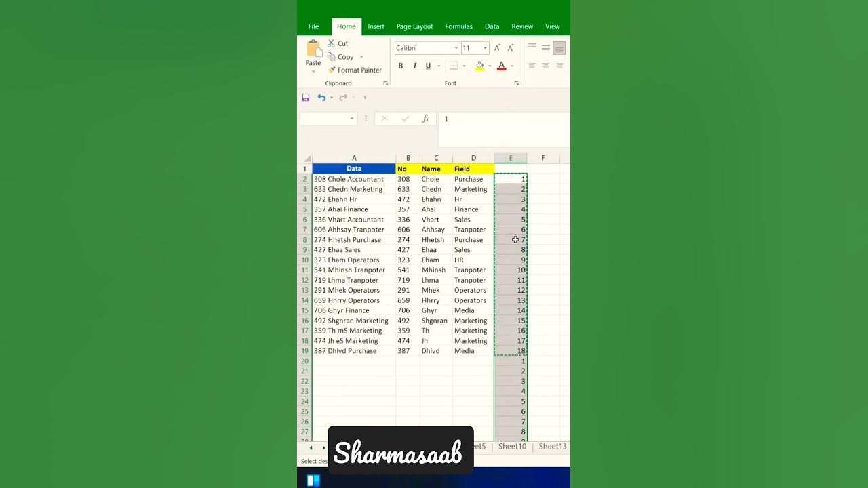Open the Name Box dropdown

[352, 119]
